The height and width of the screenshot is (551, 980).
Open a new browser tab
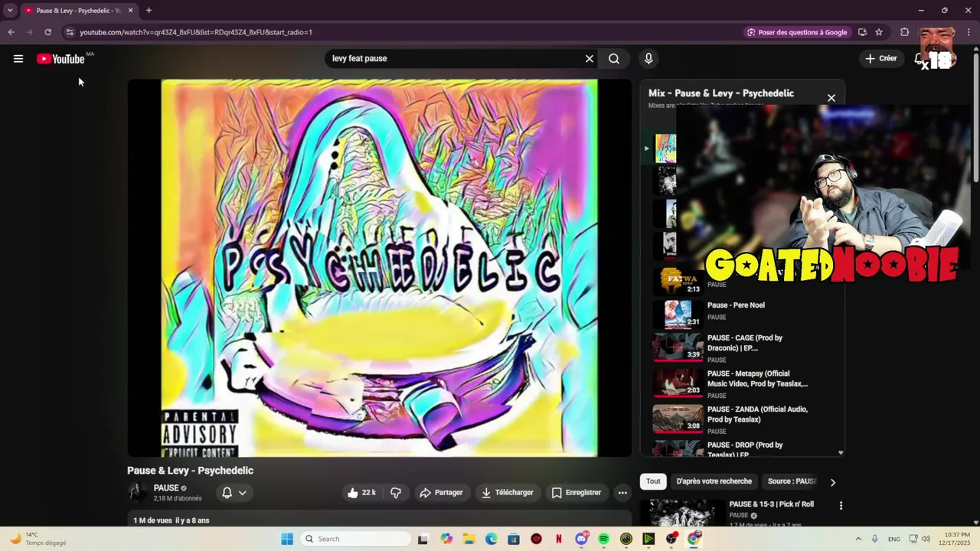click(x=149, y=10)
